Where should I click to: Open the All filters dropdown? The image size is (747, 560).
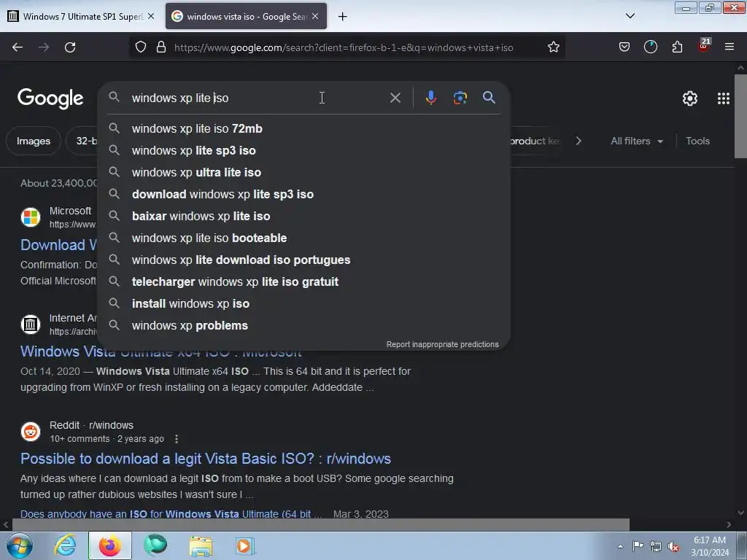pyautogui.click(x=636, y=141)
